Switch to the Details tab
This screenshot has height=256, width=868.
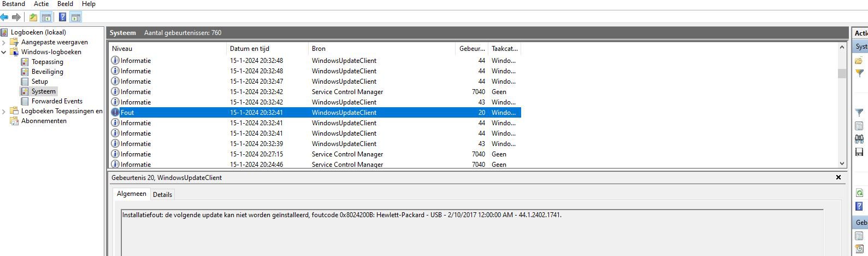162,194
